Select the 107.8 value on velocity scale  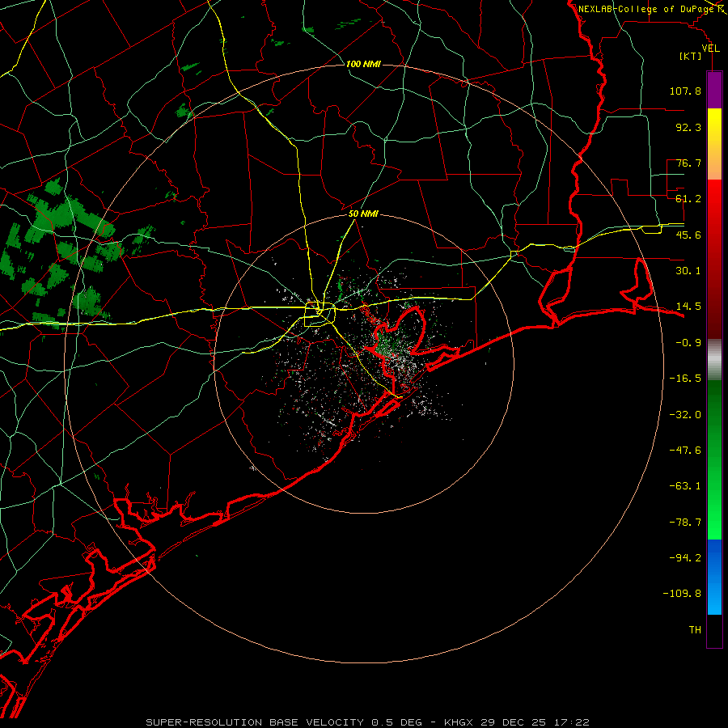pyautogui.click(x=685, y=91)
